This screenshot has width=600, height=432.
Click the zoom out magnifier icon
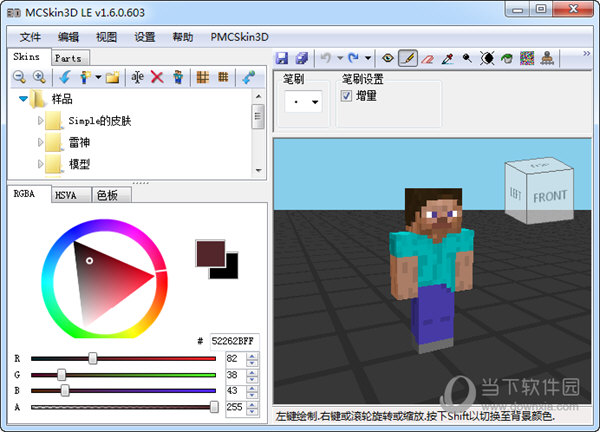(19, 77)
